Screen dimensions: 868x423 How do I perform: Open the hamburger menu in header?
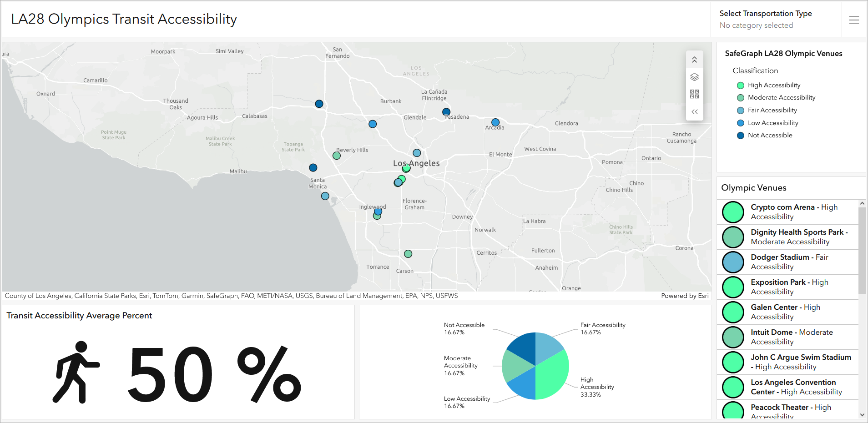click(x=854, y=20)
